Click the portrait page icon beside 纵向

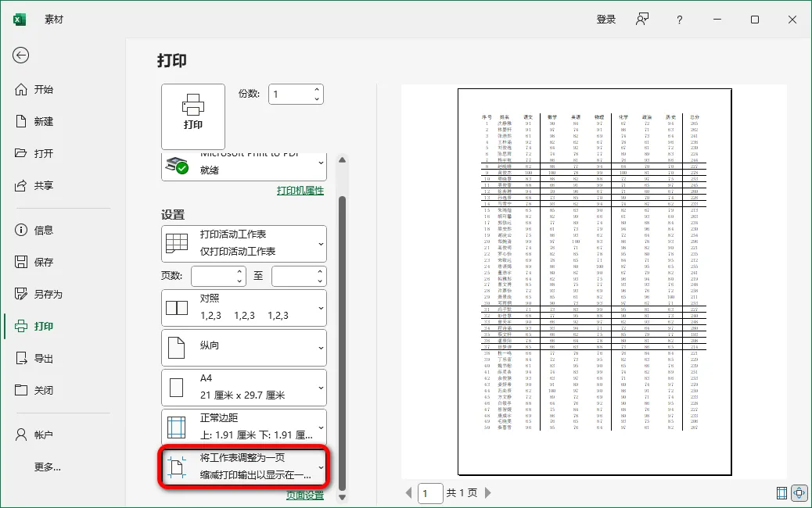point(177,348)
